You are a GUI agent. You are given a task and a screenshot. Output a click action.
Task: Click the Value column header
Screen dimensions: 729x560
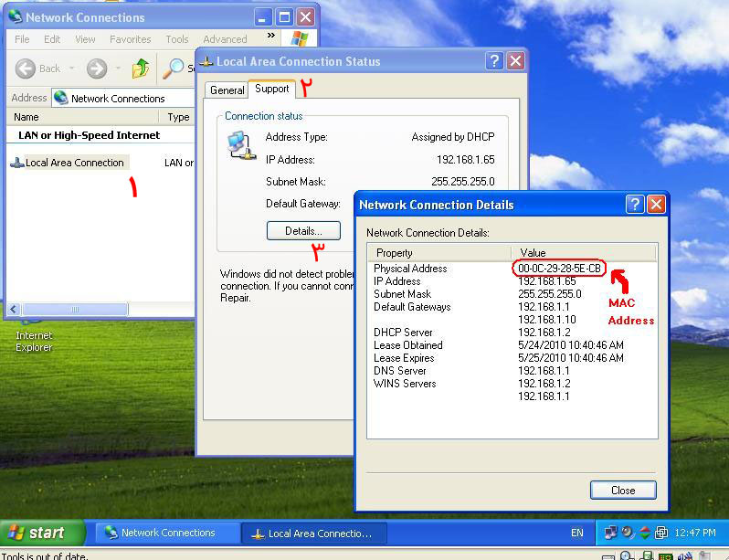(x=585, y=252)
